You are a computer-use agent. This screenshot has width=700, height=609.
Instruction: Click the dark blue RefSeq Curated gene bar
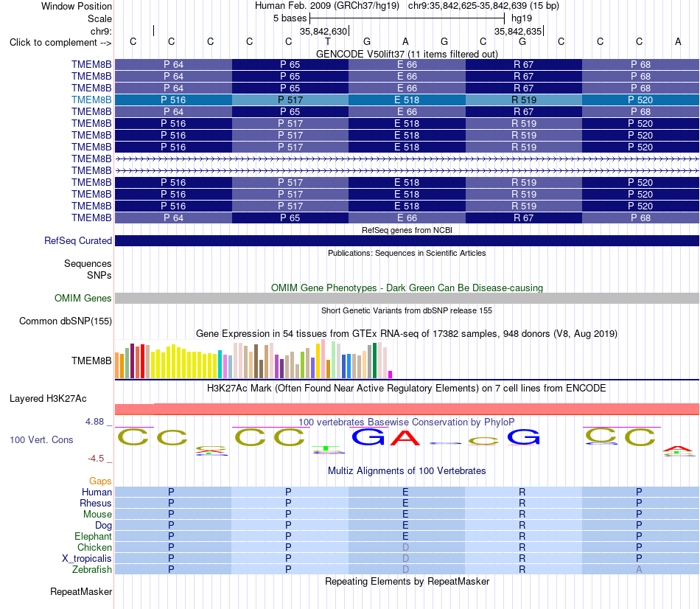(407, 241)
